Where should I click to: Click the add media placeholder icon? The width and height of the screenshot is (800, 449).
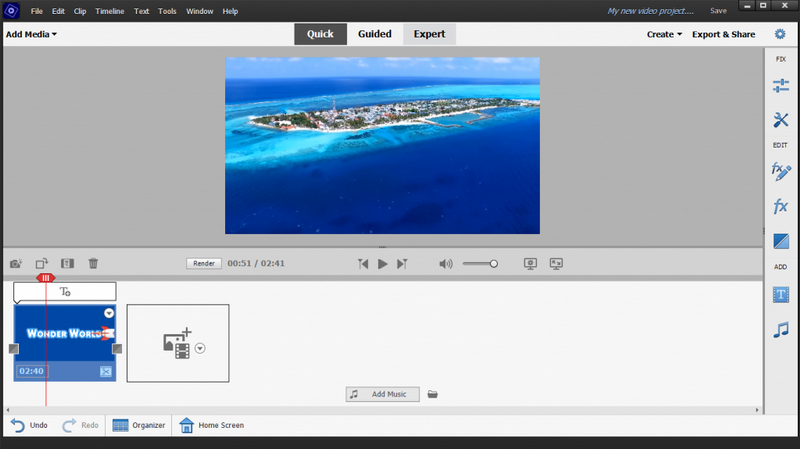(x=177, y=343)
